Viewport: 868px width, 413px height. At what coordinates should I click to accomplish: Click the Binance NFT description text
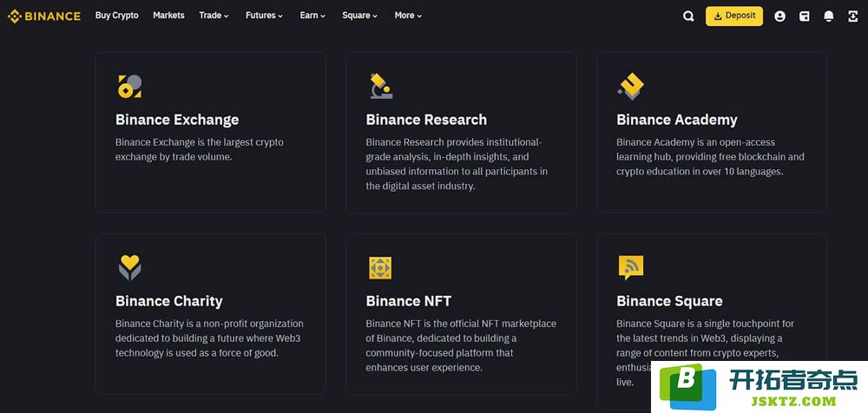point(461,345)
